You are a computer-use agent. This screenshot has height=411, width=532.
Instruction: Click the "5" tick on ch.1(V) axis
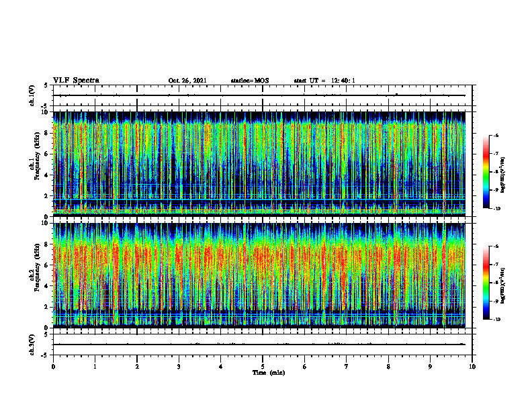tap(46, 85)
